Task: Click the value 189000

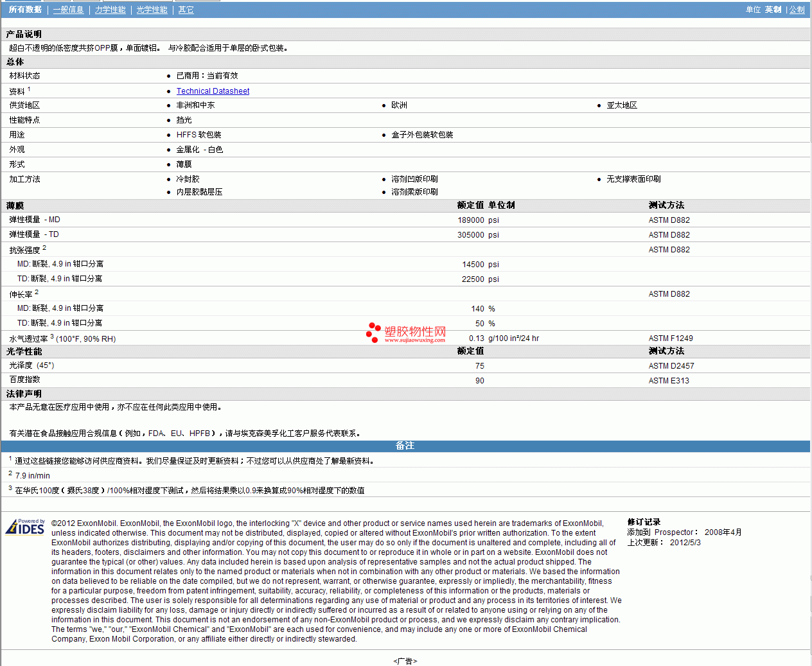Action: click(471, 220)
